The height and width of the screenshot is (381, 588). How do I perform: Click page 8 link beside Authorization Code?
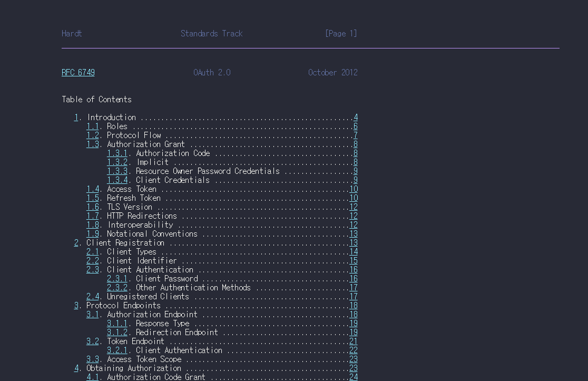[356, 153]
